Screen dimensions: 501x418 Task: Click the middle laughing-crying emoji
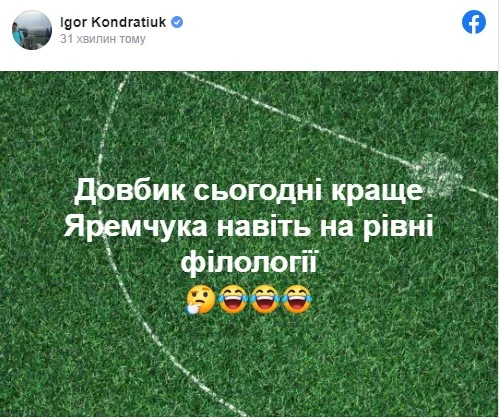[x=265, y=299]
